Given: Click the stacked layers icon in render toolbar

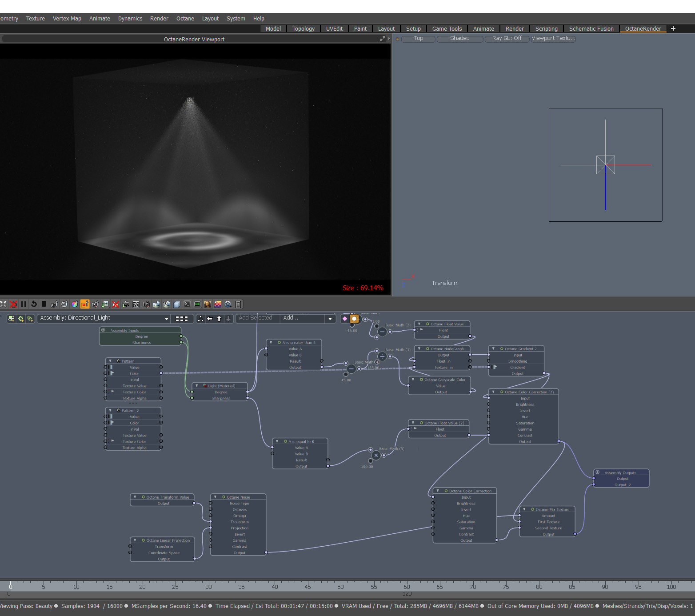Looking at the screenshot, I should tap(177, 304).
